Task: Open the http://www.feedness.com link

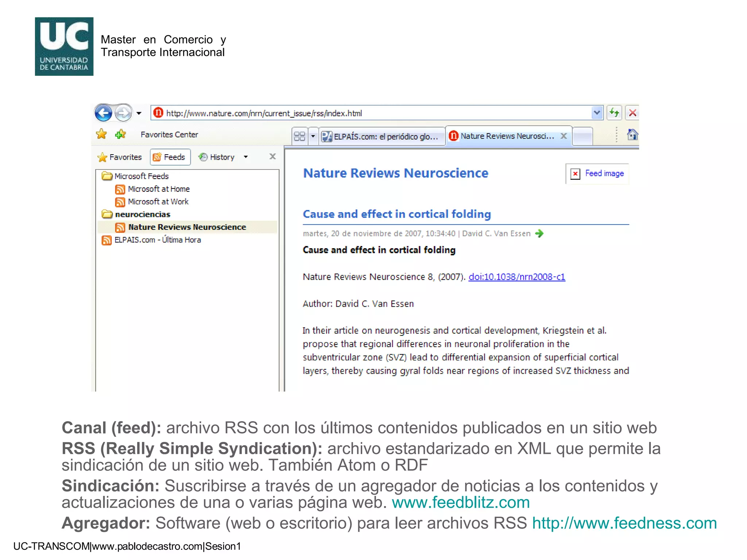Action: point(624,523)
